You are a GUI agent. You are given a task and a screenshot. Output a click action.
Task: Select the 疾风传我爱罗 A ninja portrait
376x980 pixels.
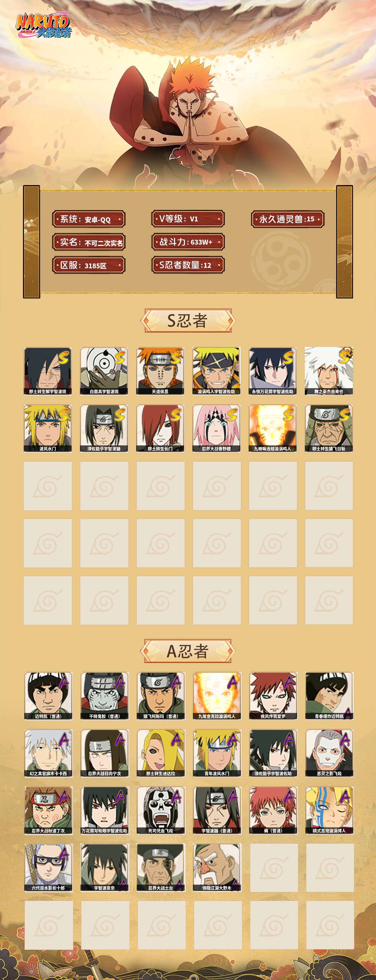click(273, 696)
